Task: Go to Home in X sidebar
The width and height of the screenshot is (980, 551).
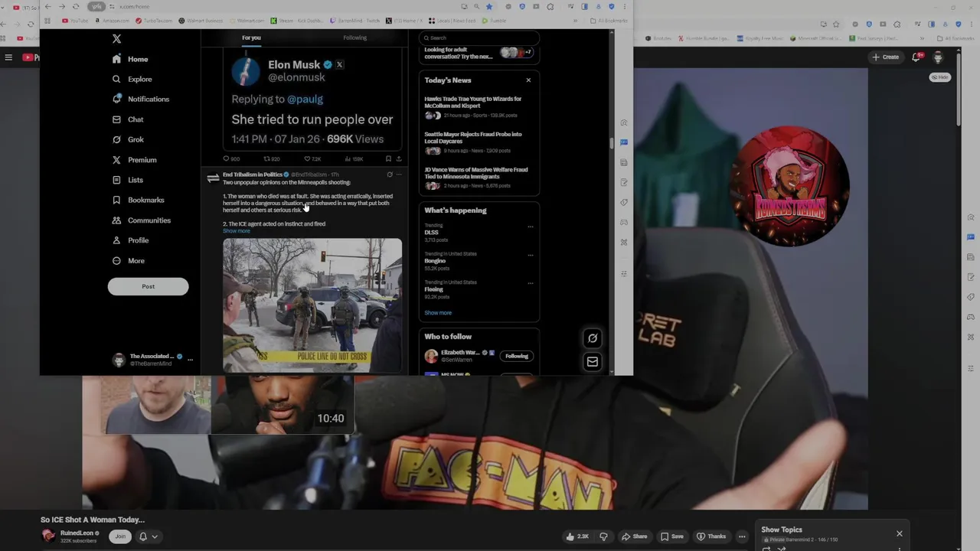Action: (x=130, y=59)
